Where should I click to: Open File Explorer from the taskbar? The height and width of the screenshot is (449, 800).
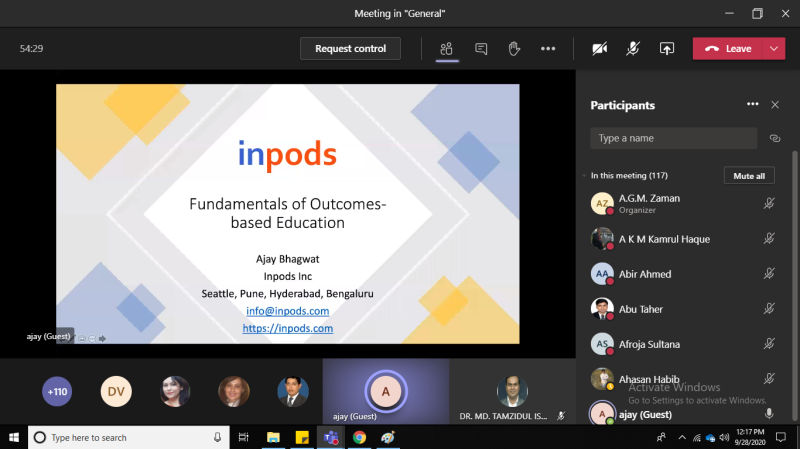(272, 437)
